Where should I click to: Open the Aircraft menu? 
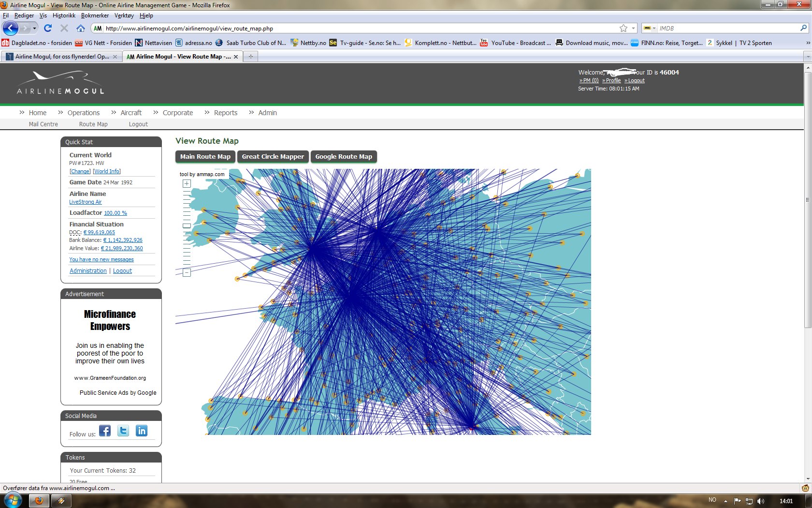tap(131, 113)
